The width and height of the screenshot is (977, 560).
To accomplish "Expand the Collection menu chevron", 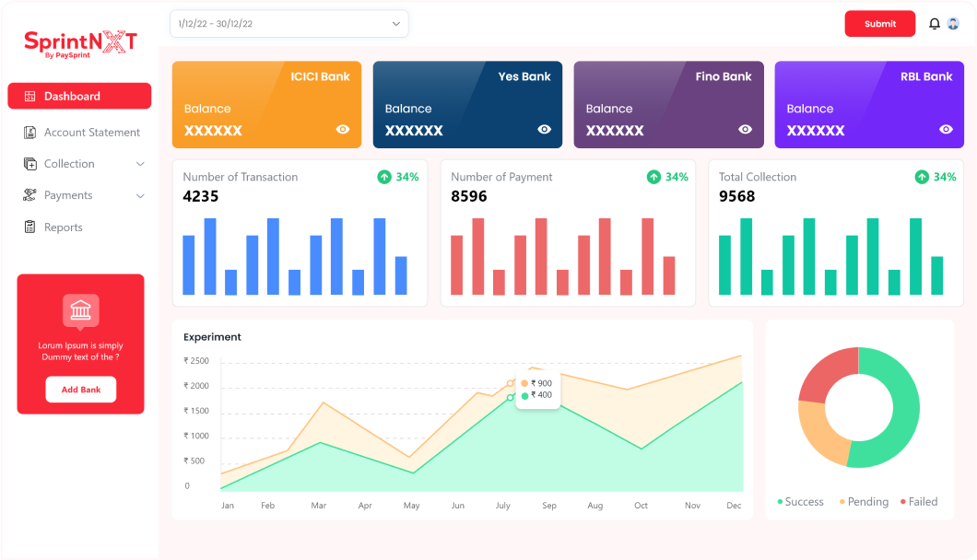I will tap(140, 164).
